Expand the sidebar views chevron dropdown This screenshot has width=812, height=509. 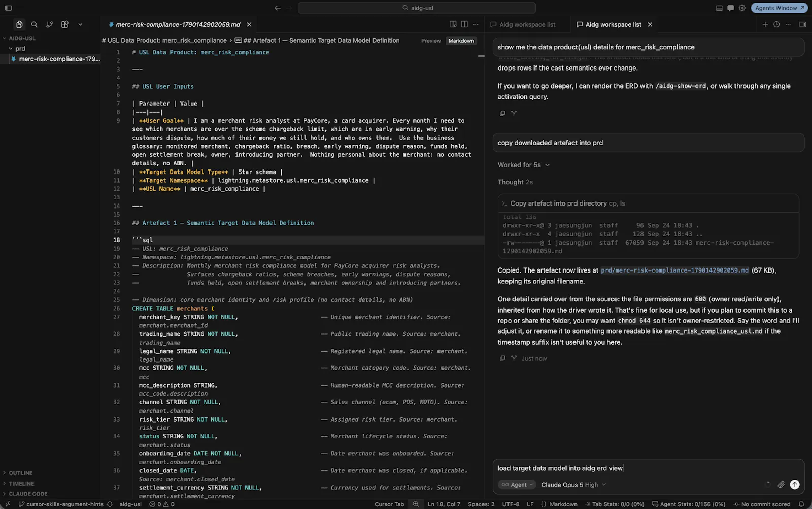pyautogui.click(x=80, y=24)
